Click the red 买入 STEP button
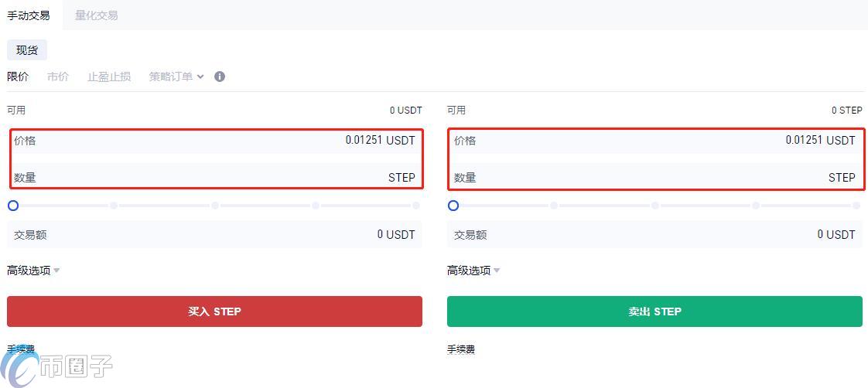 tap(215, 311)
